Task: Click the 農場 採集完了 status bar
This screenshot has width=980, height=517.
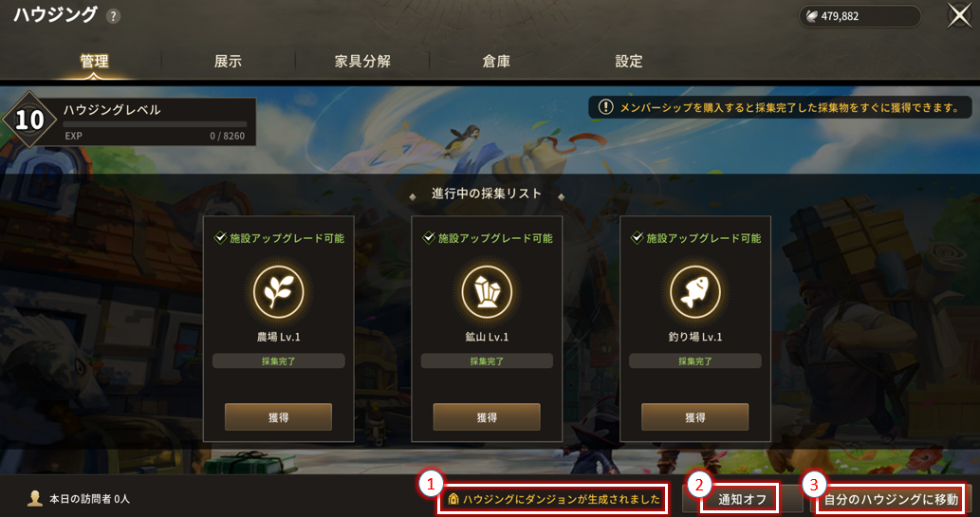Action: (278, 360)
